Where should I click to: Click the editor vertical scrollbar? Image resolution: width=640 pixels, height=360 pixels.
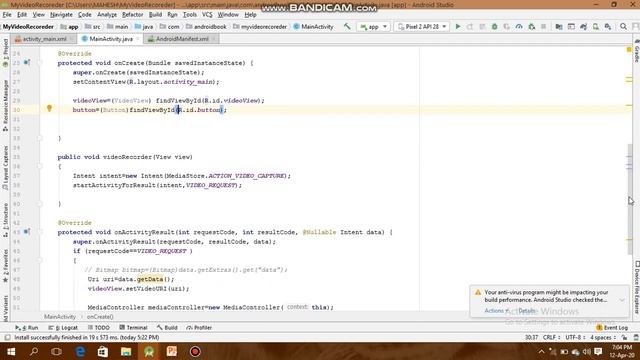[630, 200]
